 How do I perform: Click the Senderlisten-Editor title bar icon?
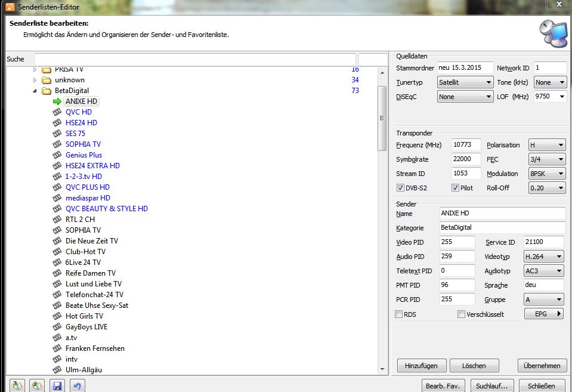[x=10, y=7]
